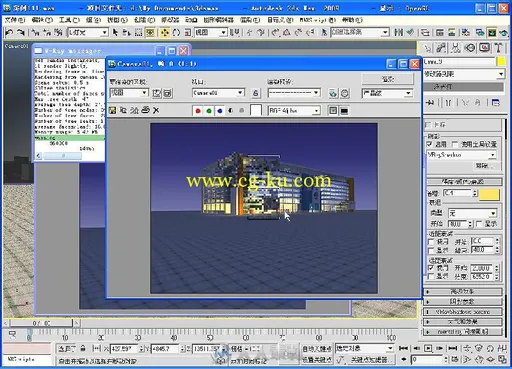Click the Render button in frame window
The height and width of the screenshot is (369, 512).
pyautogui.click(x=388, y=79)
